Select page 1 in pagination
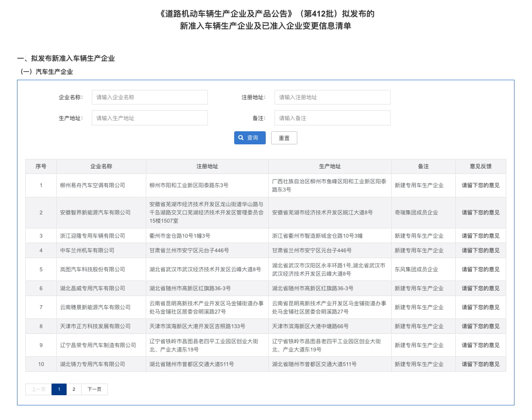532x420 pixels. (x=59, y=389)
